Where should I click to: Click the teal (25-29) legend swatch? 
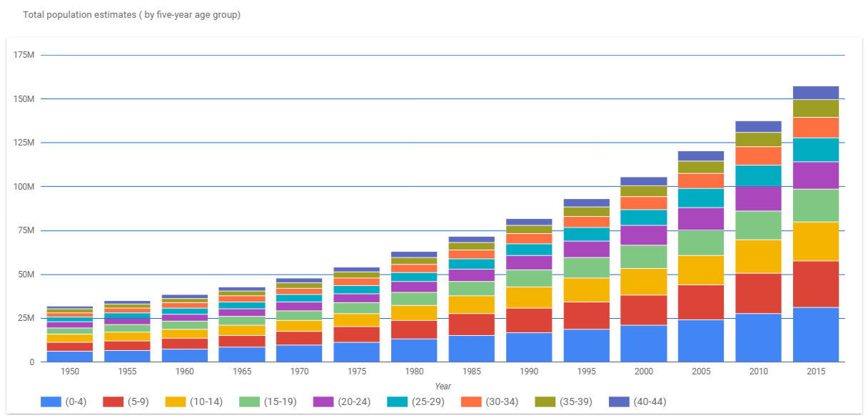397,401
